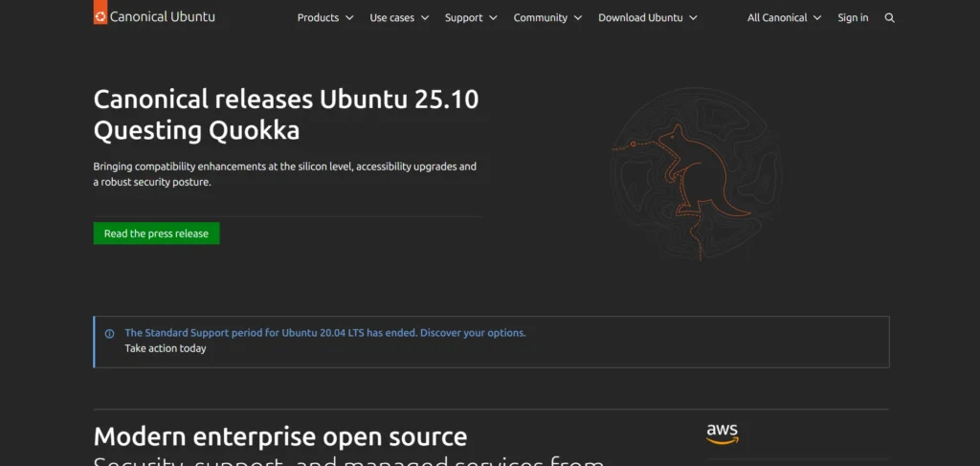980x466 pixels.
Task: Open the Community navigation menu
Action: click(x=547, y=18)
